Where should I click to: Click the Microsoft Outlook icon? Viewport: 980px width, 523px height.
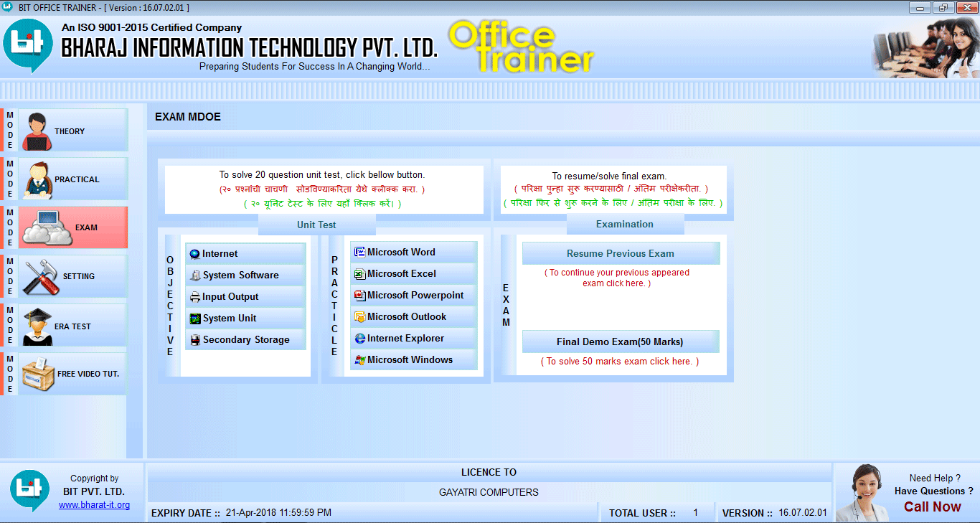coord(359,317)
